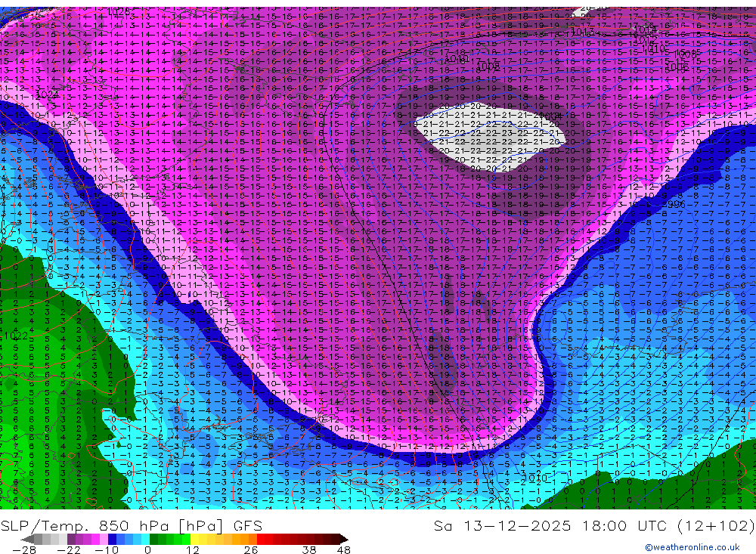Click the right arrow end of the color scale
This screenshot has height=554, width=756.
click(x=344, y=539)
